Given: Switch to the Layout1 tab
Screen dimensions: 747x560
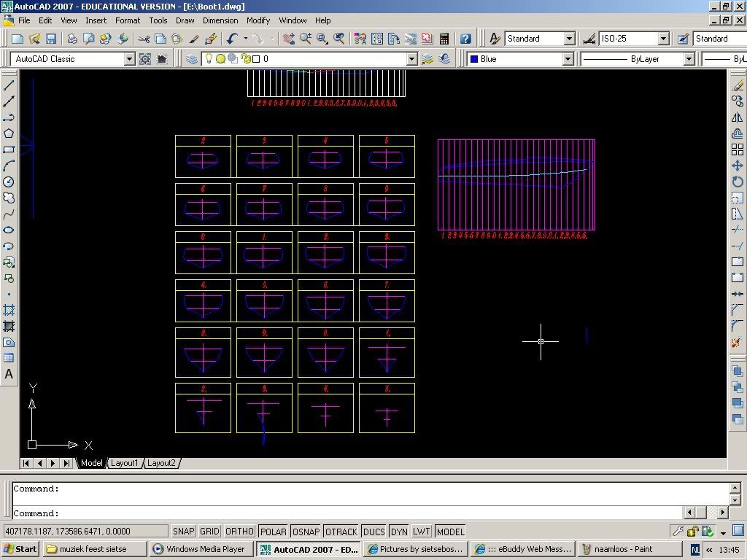Looking at the screenshot, I should pos(124,463).
